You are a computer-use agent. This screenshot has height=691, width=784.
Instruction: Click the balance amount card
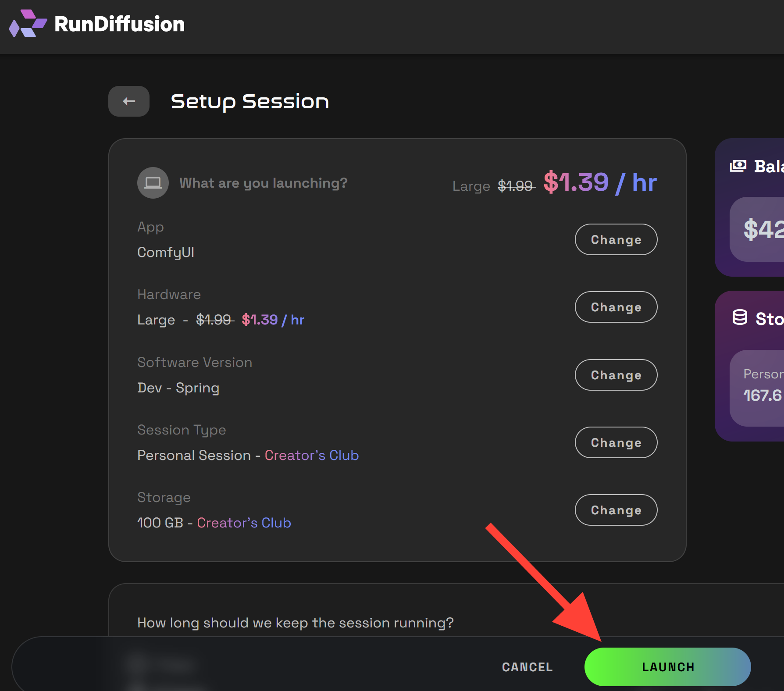(757, 229)
